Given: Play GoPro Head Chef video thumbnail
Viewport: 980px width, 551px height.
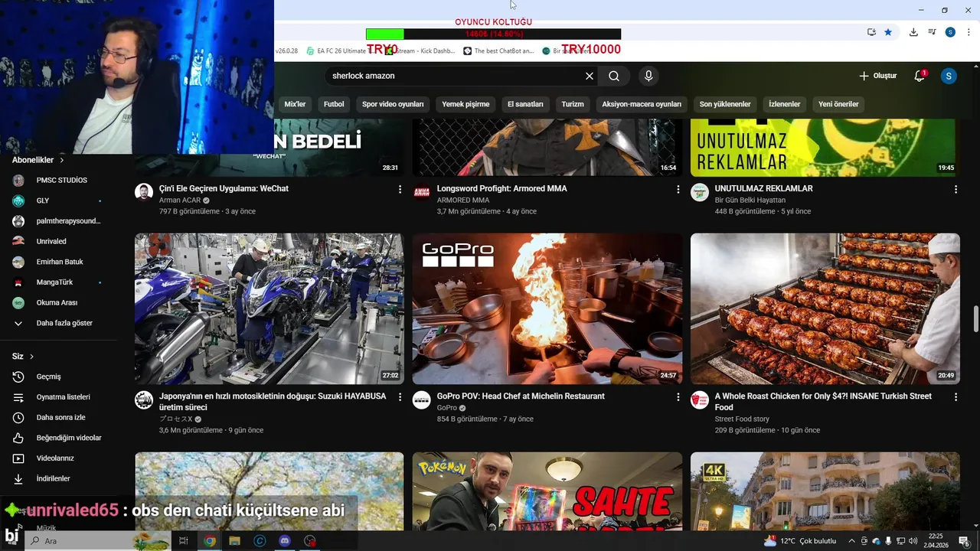Looking at the screenshot, I should (547, 308).
